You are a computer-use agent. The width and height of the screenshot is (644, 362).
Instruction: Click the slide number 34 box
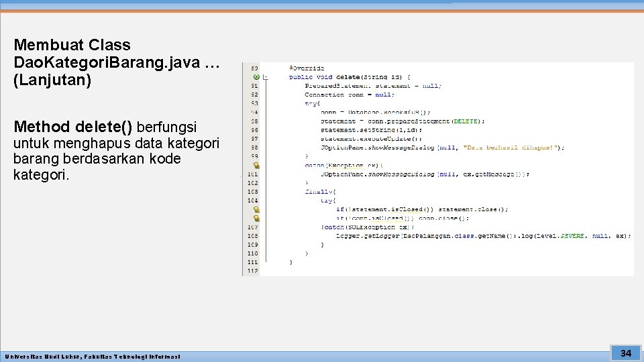pos(625,353)
